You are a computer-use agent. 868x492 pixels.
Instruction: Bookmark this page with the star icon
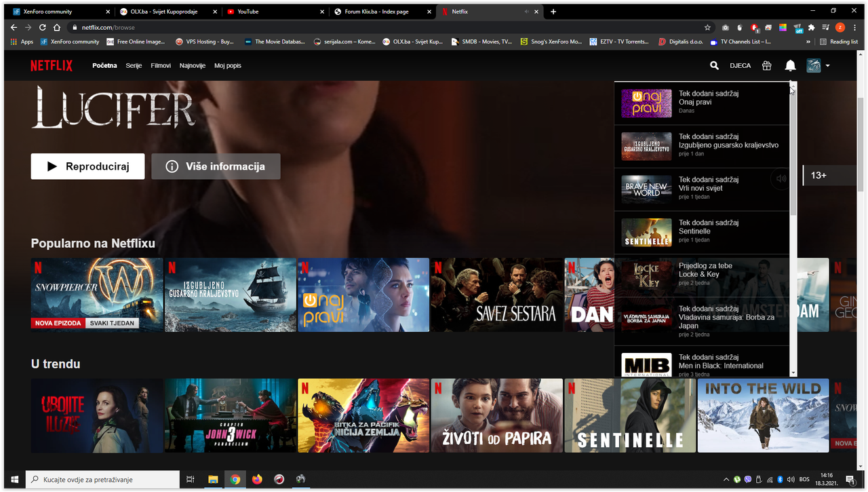click(x=707, y=28)
